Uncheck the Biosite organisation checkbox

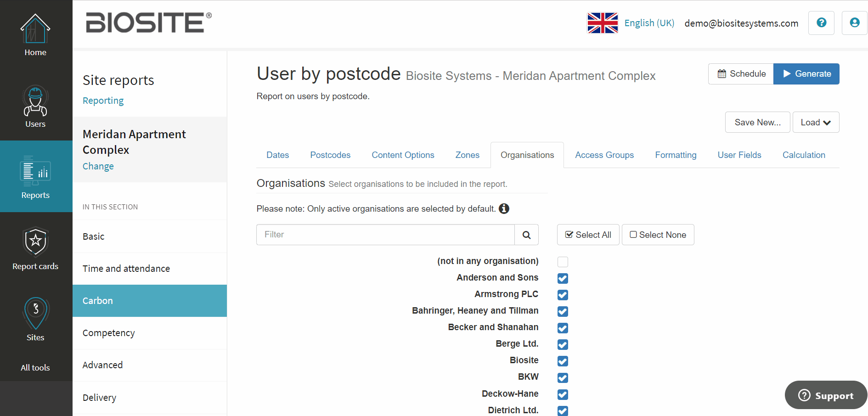click(x=563, y=361)
